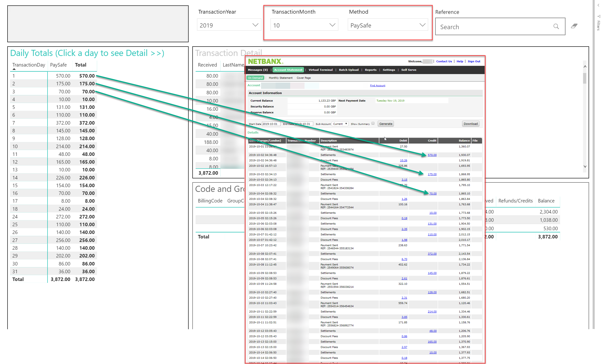Click the LastName column header

pos(233,65)
